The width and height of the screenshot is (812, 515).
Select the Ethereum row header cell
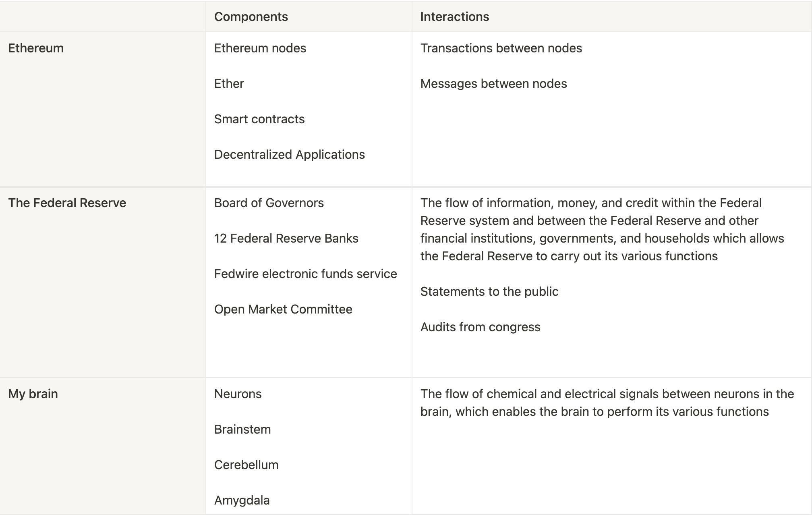[36, 48]
